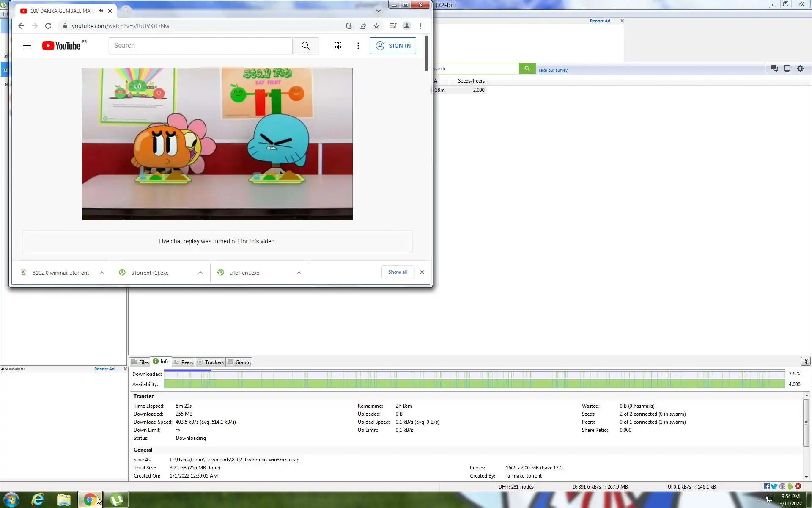Switch to the Trackers tab
Image resolution: width=812 pixels, height=508 pixels.
[x=211, y=362]
